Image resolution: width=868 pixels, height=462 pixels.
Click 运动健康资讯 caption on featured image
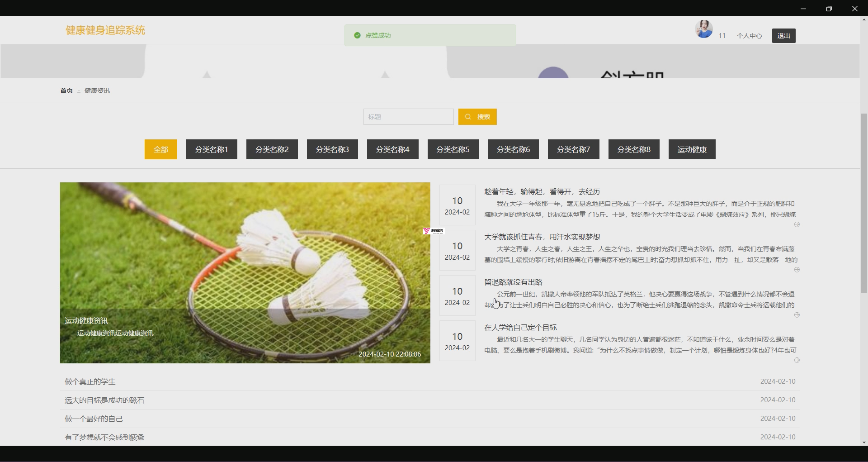[86, 321]
